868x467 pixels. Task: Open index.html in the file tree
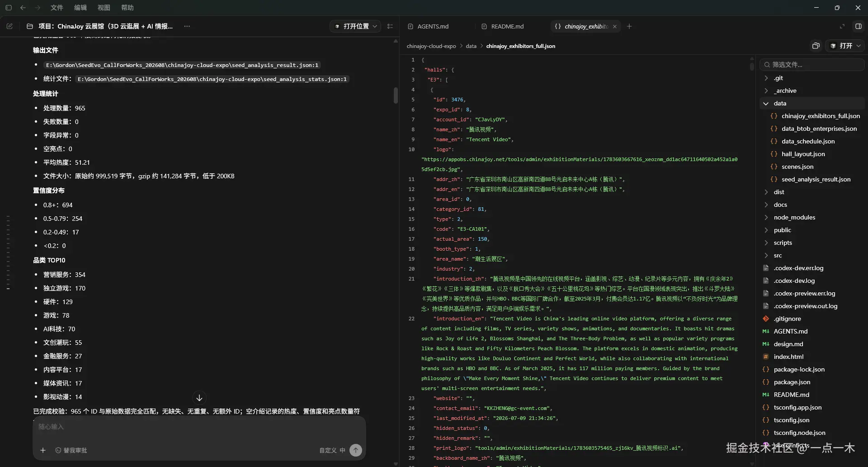pos(788,357)
